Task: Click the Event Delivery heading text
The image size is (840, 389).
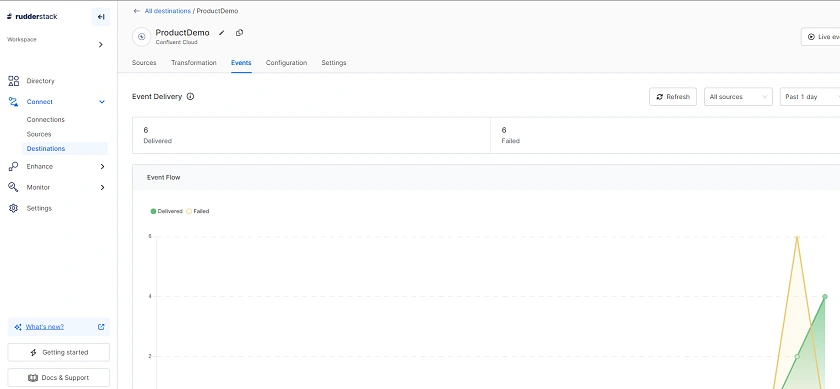Action: 157,96
